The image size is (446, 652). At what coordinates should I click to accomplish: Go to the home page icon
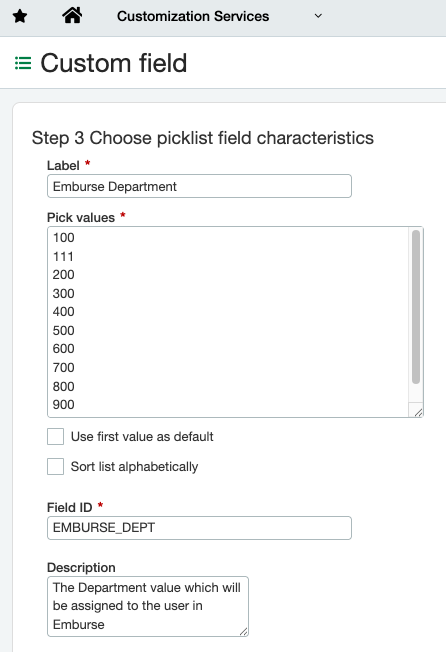point(72,16)
